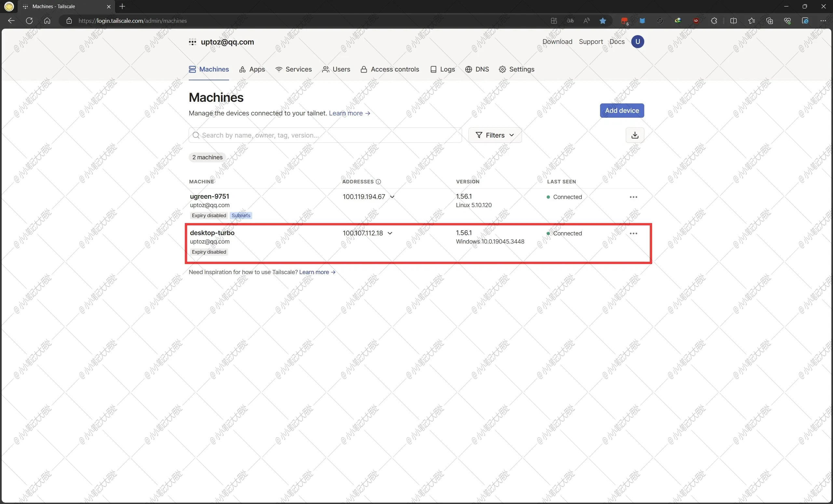Click Windows 10.0.19045.3448 version text

[x=490, y=242]
